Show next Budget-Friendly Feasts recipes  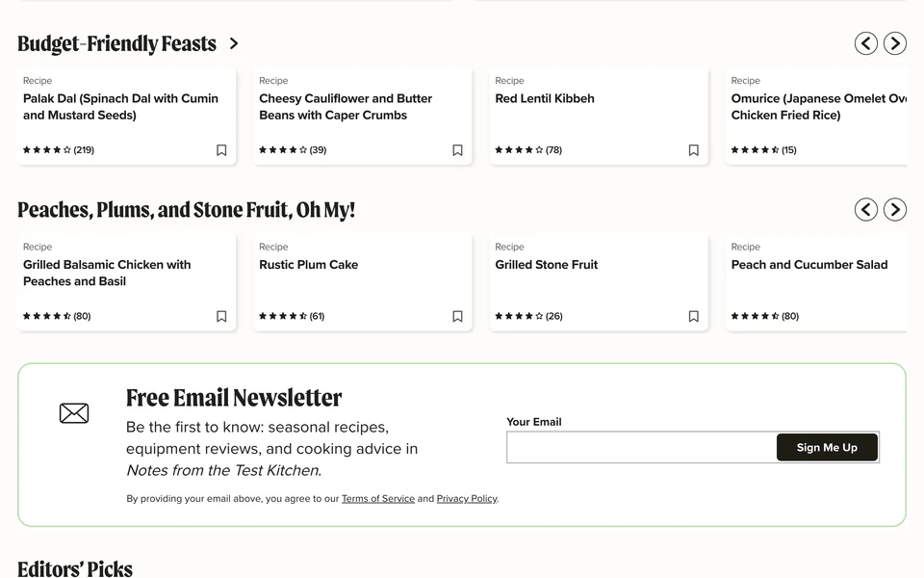(x=894, y=43)
